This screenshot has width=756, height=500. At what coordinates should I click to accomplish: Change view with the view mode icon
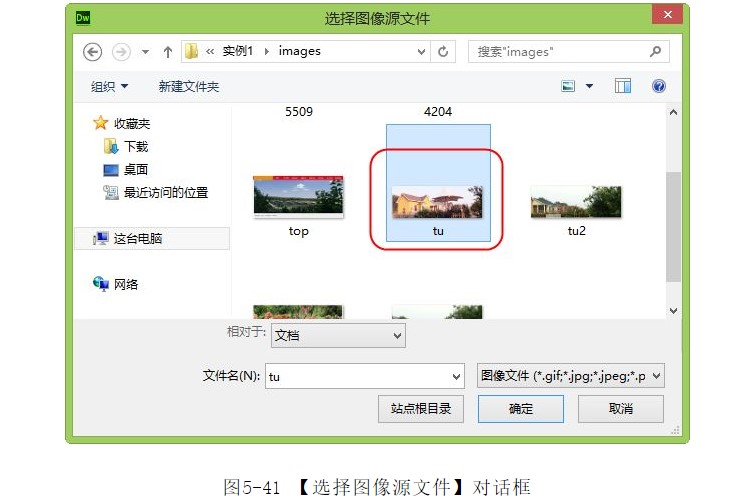tap(569, 86)
